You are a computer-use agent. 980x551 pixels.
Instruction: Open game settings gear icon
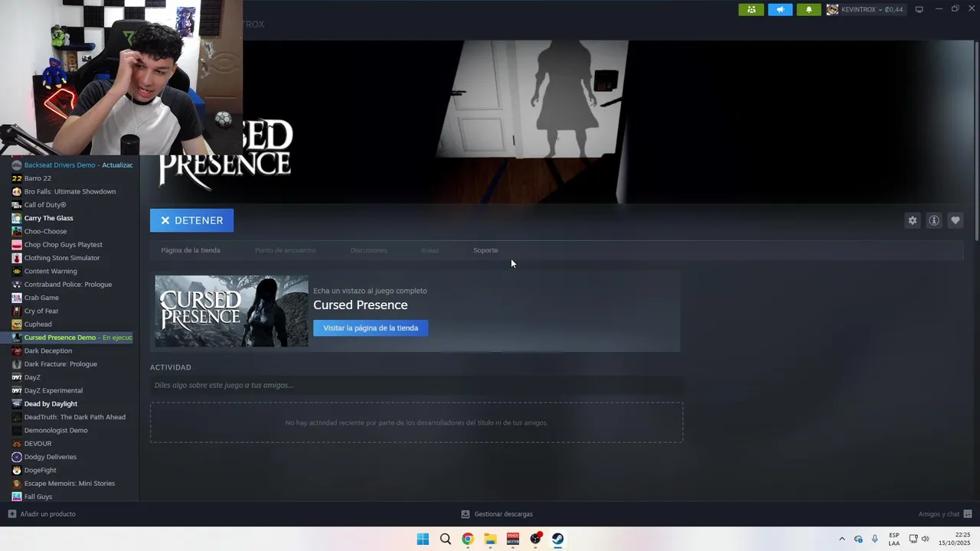pos(912,220)
